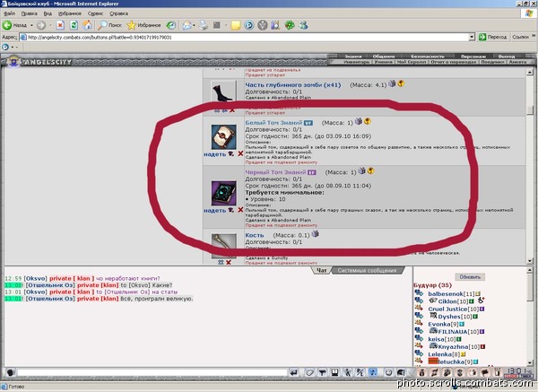Click the yellow coin icon beside Черный Том Знаний
538x392 pixels.
pyautogui.click(x=370, y=171)
